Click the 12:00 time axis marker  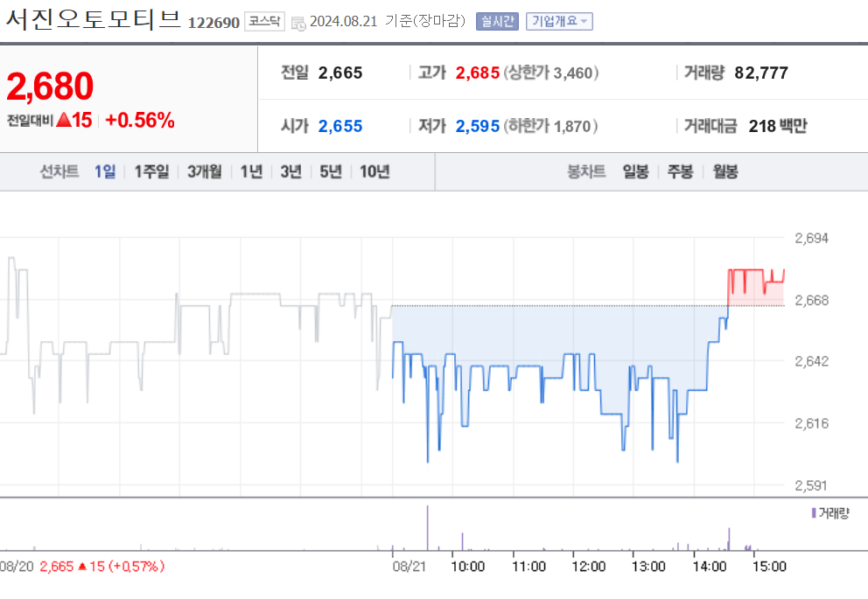[x=589, y=567]
